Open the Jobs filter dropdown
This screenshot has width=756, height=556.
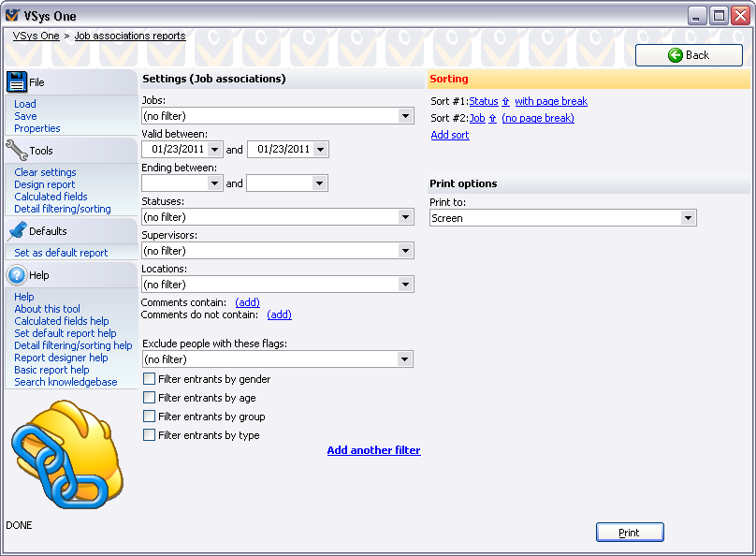[405, 116]
